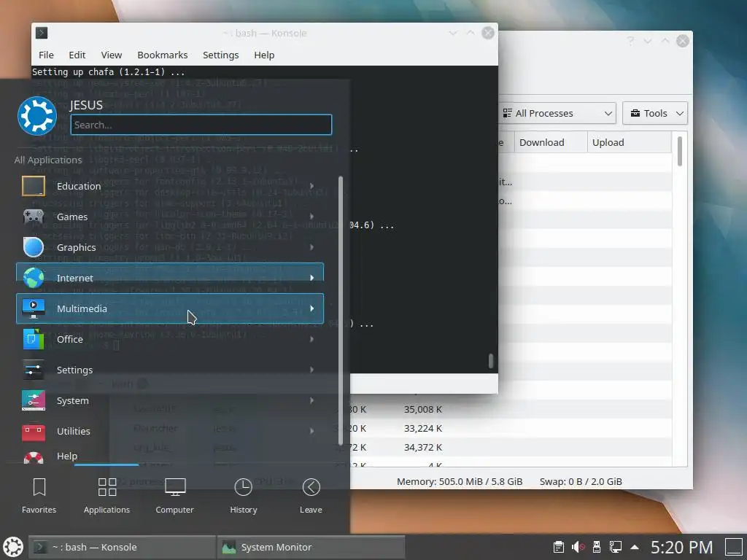The width and height of the screenshot is (747, 560).
Task: Switch to Konsole in the taskbar
Action: 123,547
